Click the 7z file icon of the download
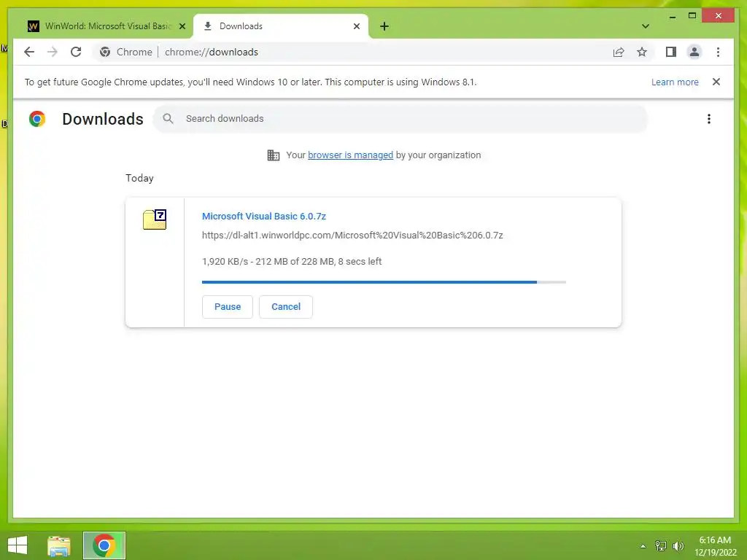 pyautogui.click(x=155, y=219)
